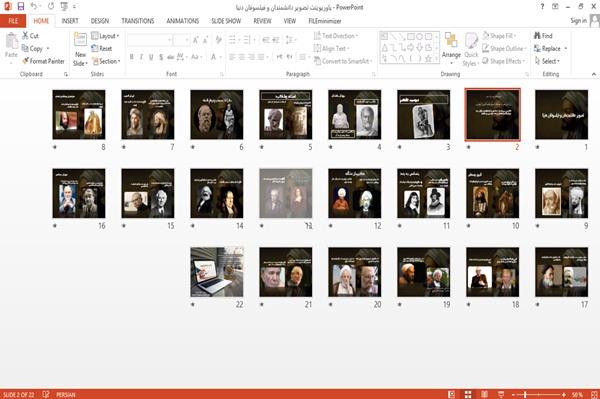This screenshot has width=600, height=399.
Task: Toggle Bold formatting
Action: pyautogui.click(x=132, y=57)
